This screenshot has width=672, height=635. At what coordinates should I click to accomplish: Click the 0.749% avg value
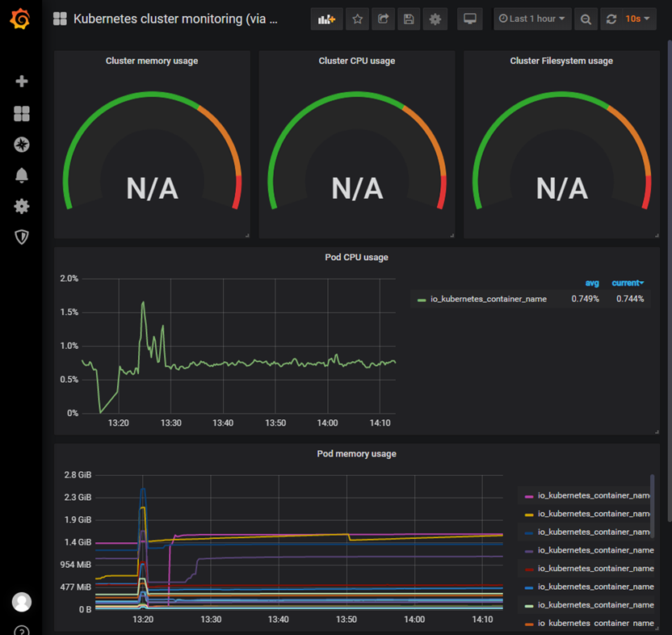tap(585, 299)
